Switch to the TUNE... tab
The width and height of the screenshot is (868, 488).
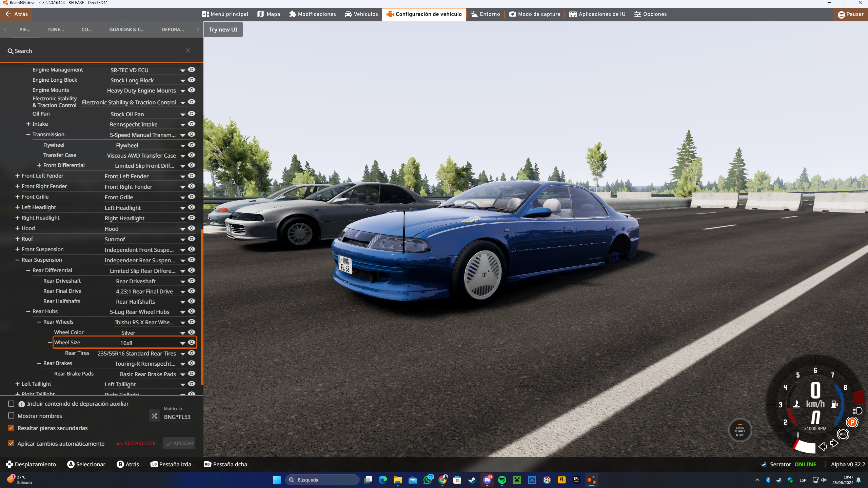tap(56, 29)
